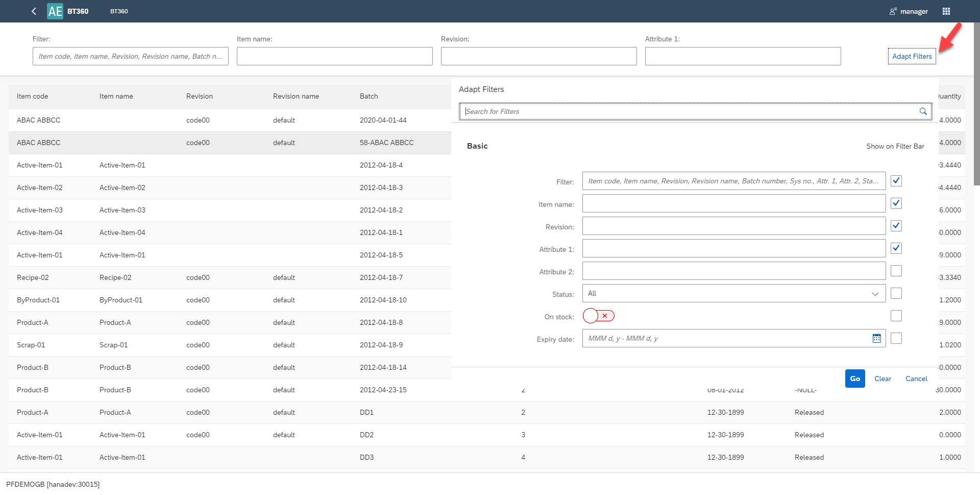Click the AE application logo
The height and width of the screenshot is (495, 980).
[x=55, y=11]
